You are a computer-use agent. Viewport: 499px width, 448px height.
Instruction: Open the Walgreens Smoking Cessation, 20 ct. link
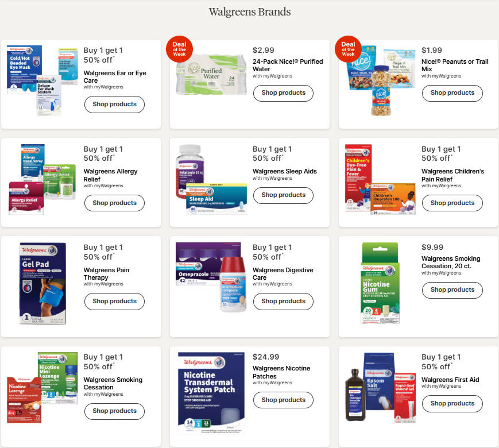tap(451, 262)
